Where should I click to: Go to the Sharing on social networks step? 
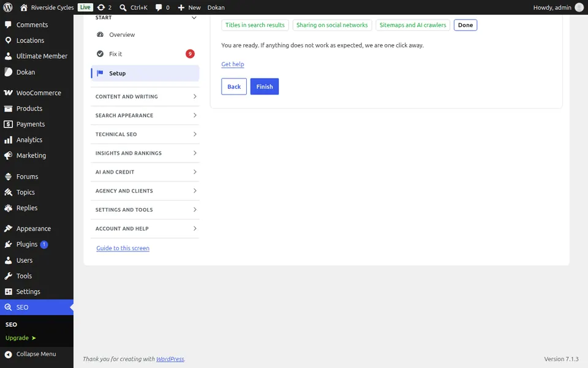[332, 25]
